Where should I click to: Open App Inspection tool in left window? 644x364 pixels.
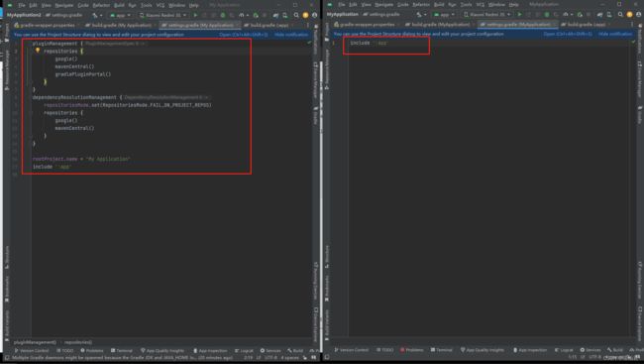tap(210, 351)
